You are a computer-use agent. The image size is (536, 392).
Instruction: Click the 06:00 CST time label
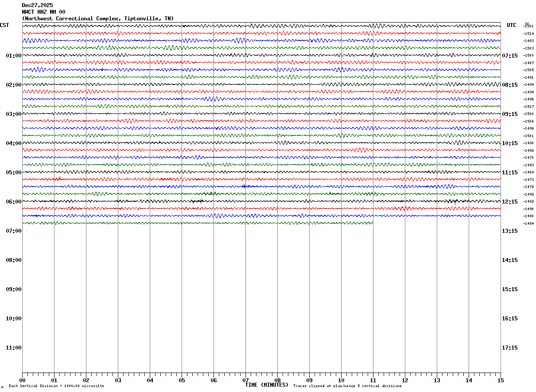pyautogui.click(x=14, y=202)
